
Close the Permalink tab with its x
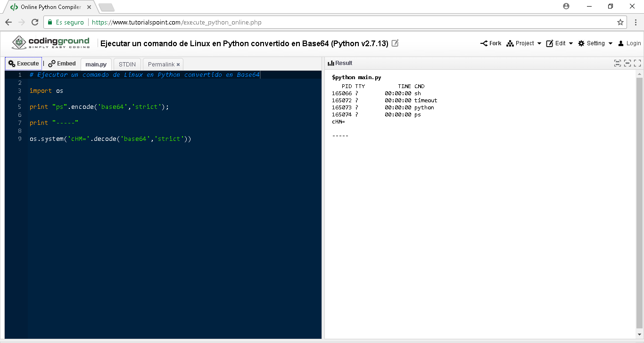click(178, 65)
